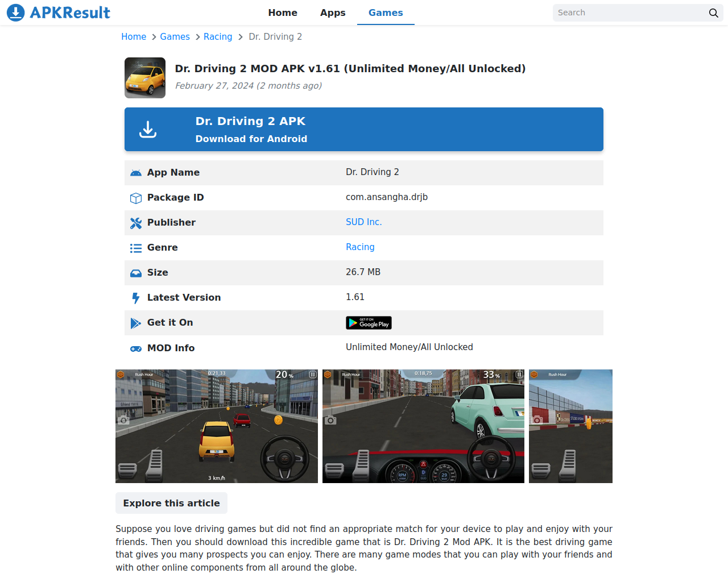
Task: Click the package ID com.ansangha.drjb
Action: click(387, 197)
